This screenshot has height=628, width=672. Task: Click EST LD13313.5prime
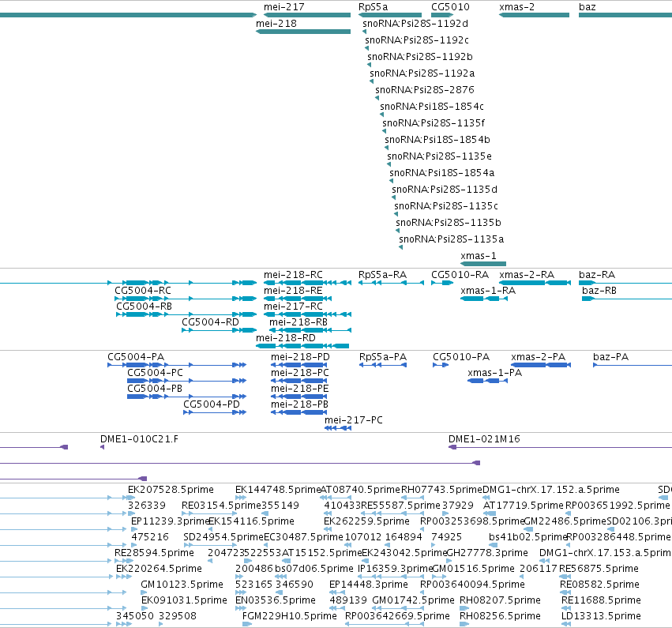click(601, 616)
